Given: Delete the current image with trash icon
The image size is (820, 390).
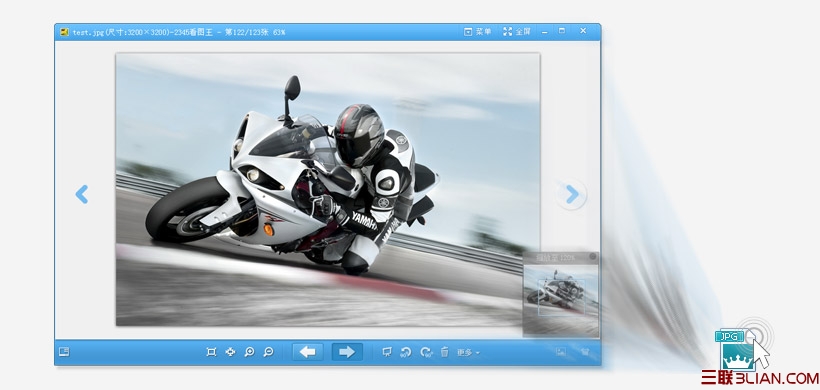Looking at the screenshot, I should point(445,352).
